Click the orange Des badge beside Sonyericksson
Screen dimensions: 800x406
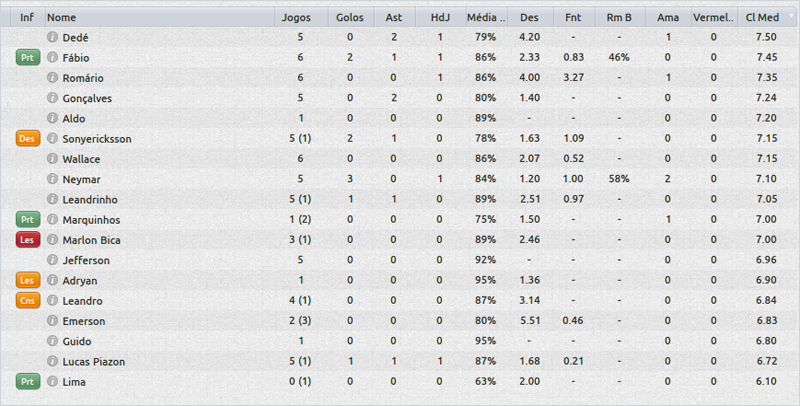tap(27, 139)
